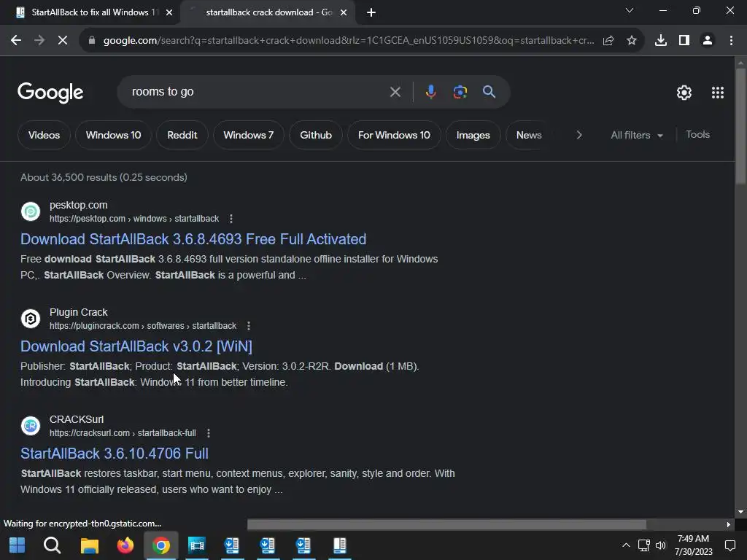The image size is (747, 560).
Task: Go back to the previous page
Action: click(16, 41)
